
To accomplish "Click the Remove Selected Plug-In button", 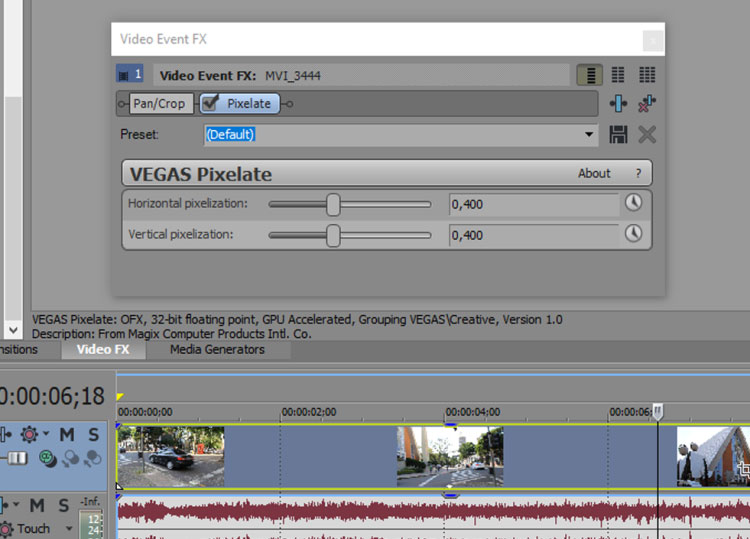I will (647, 103).
